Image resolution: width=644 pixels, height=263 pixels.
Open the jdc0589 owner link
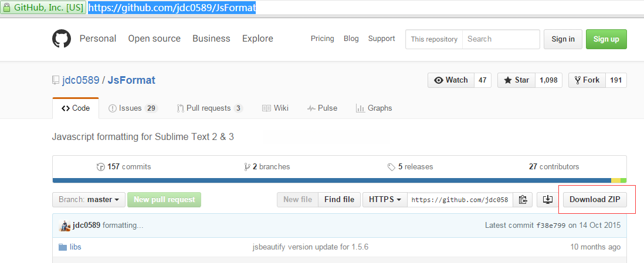81,80
